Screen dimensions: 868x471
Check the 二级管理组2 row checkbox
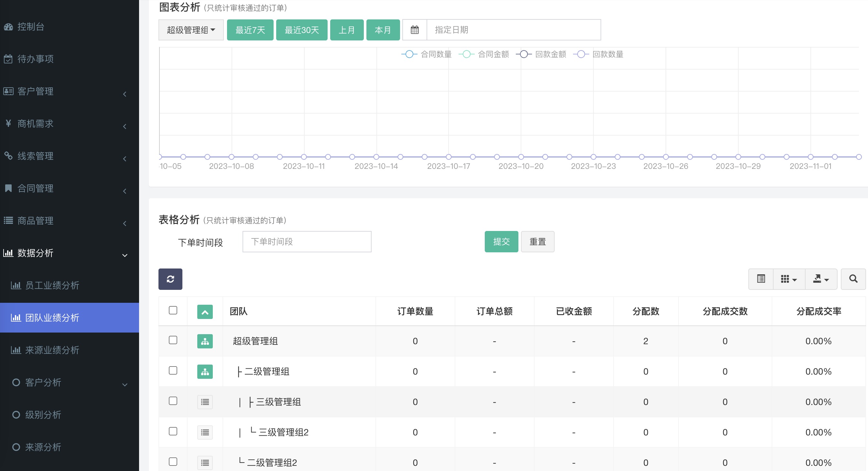173,462
